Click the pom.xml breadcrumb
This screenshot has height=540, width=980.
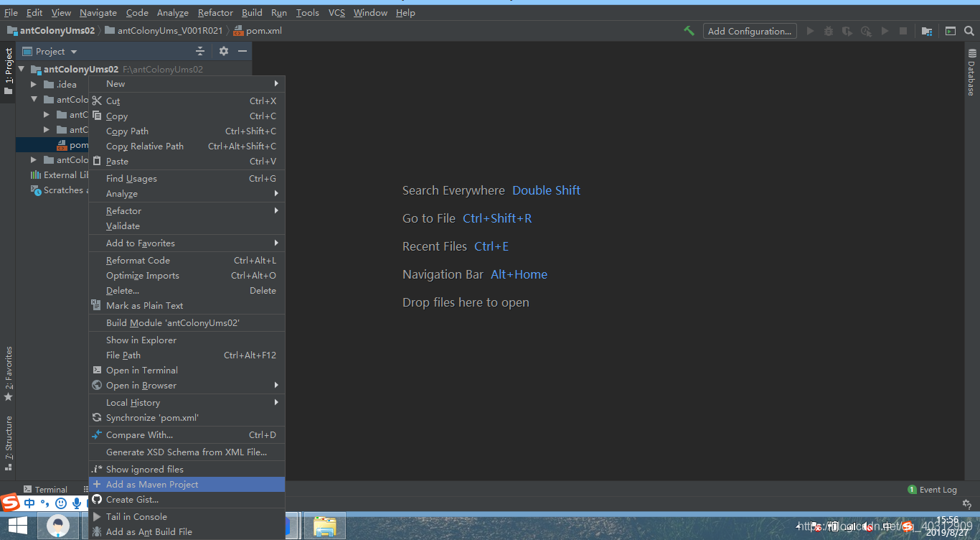pyautogui.click(x=258, y=31)
